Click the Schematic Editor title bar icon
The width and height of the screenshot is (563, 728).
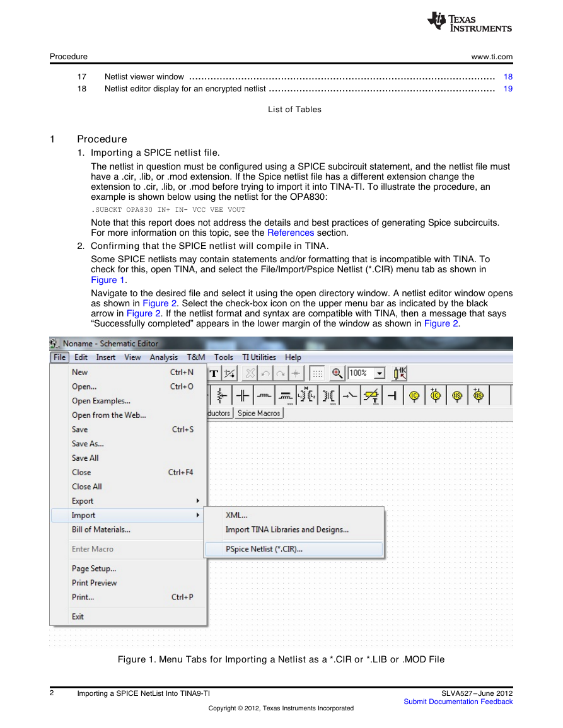coord(54,344)
